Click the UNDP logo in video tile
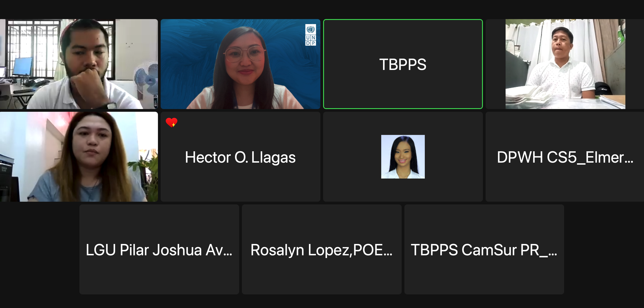The width and height of the screenshot is (644, 308). click(x=310, y=35)
